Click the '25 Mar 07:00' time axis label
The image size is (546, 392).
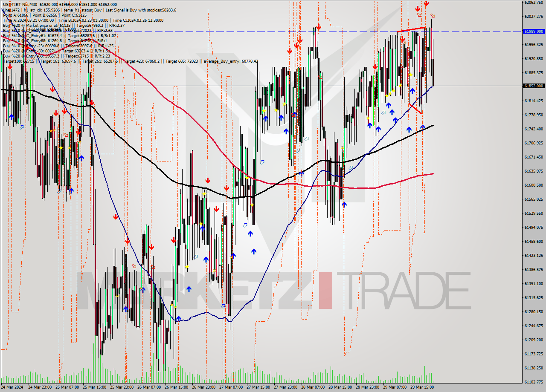[68, 387]
